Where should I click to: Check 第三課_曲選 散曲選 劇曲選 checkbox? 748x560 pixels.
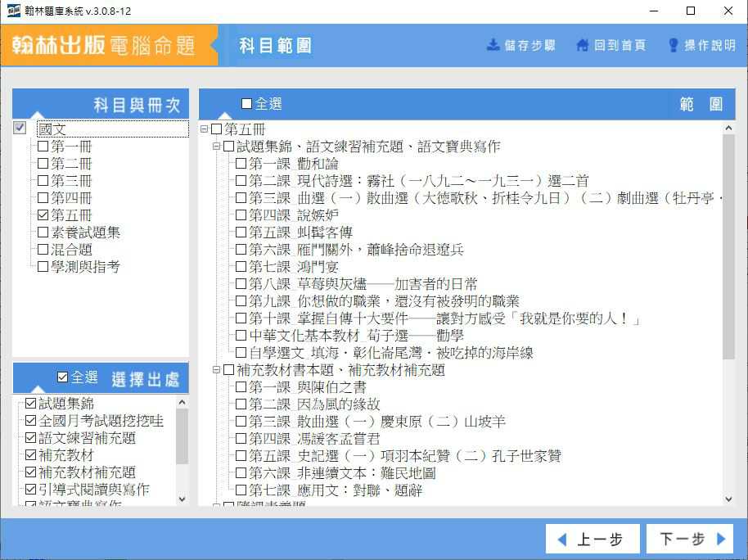[x=241, y=197]
